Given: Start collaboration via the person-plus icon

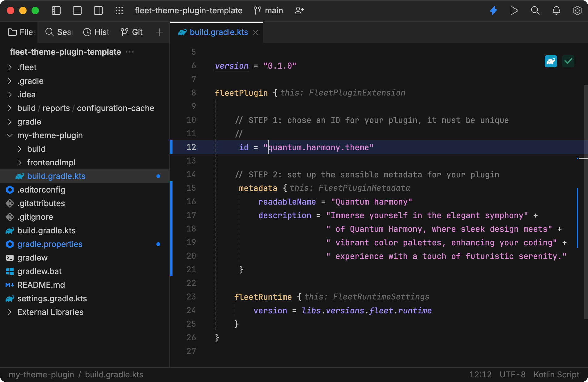Looking at the screenshot, I should (x=299, y=10).
